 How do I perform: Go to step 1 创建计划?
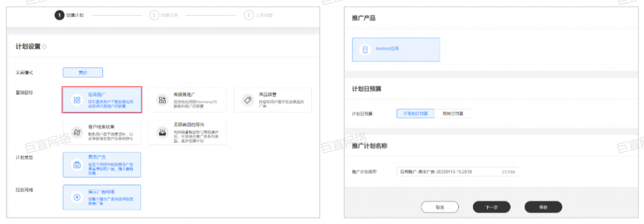(69, 15)
